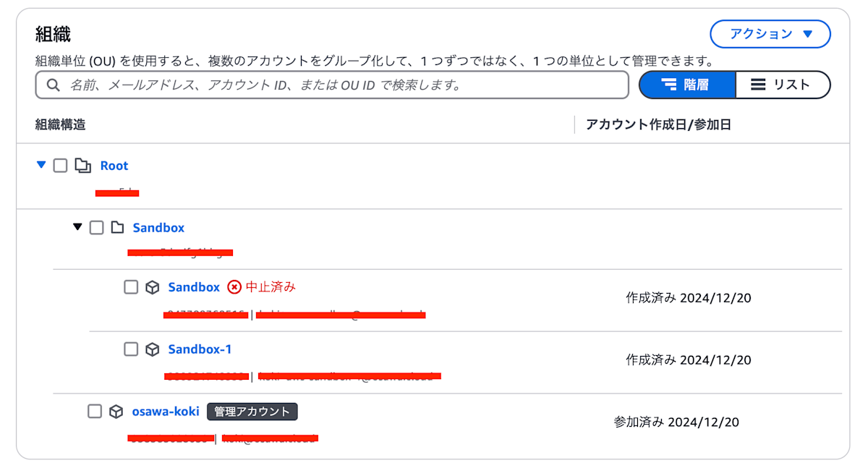
Task: Click the magnifier icon in the search bar
Action: tap(54, 85)
